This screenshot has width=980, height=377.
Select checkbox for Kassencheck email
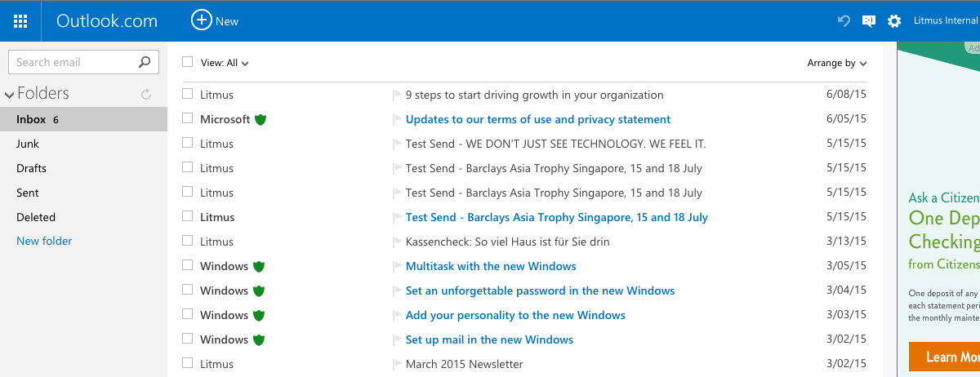[188, 241]
